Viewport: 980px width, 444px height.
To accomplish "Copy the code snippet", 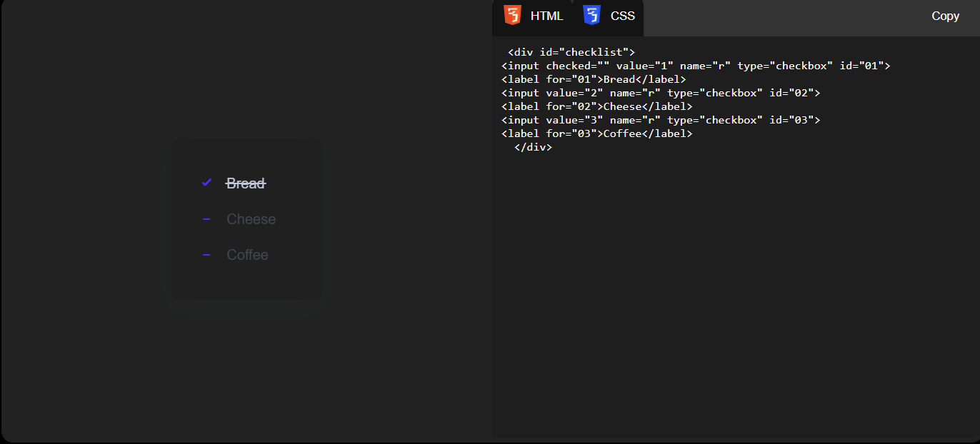I will 945,15.
